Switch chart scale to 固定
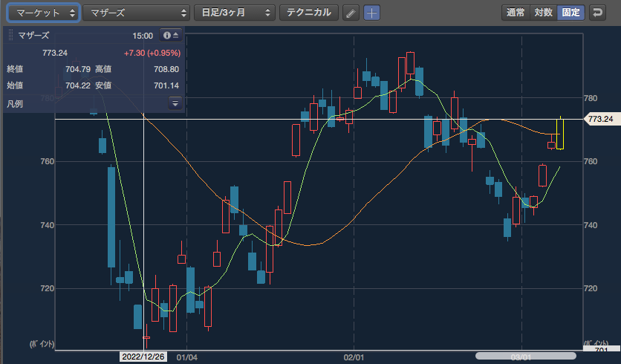 (x=570, y=13)
